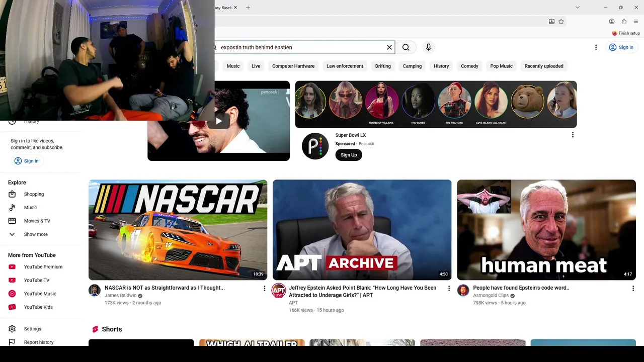The height and width of the screenshot is (362, 644).
Task: Open the APT Archive Epstein thumbnail
Action: tap(362, 230)
